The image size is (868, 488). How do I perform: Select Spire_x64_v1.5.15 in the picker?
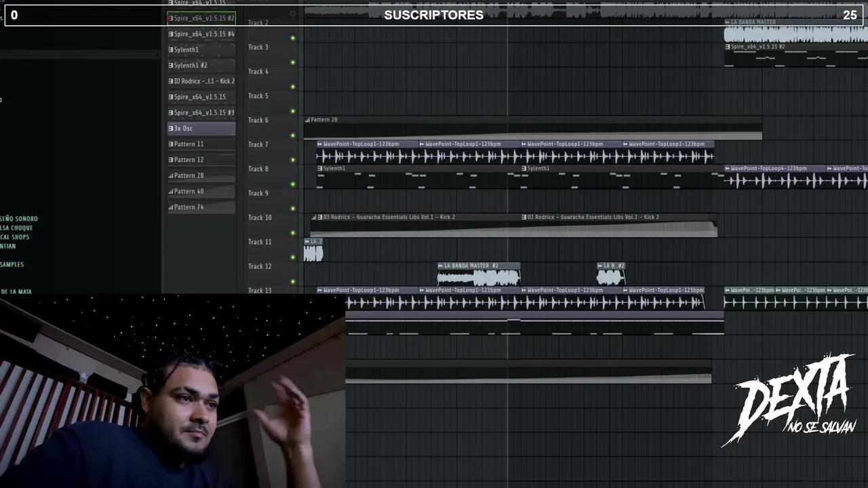coord(201,97)
